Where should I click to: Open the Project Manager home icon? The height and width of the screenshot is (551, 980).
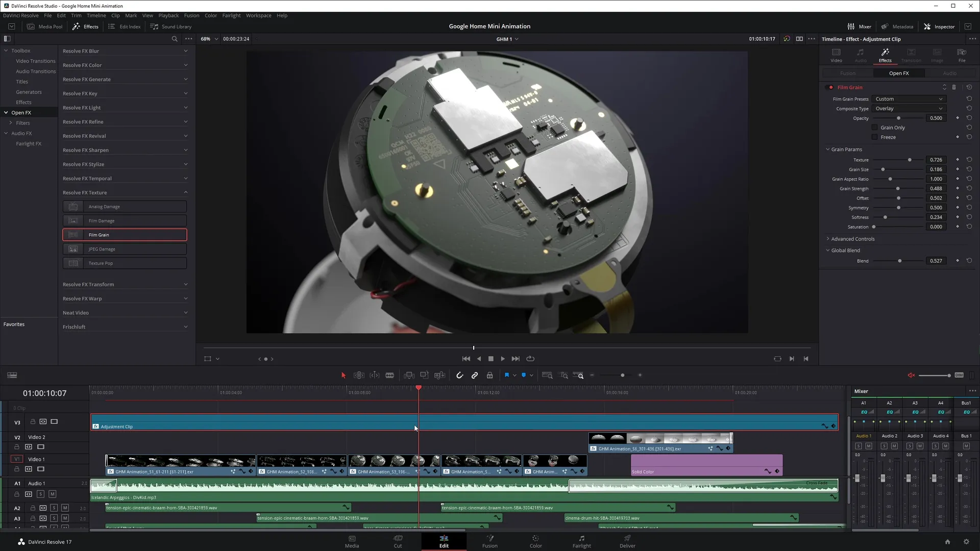pos(947,542)
